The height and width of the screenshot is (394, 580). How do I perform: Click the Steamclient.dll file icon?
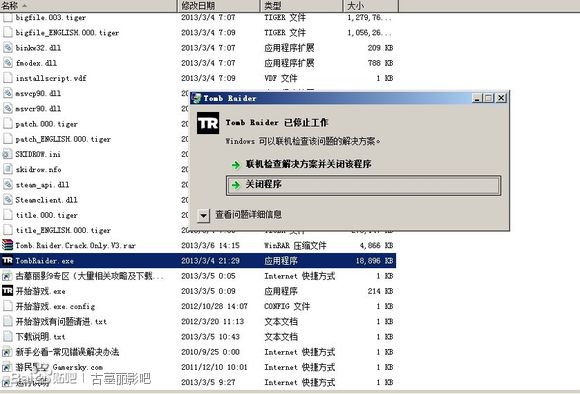7,199
